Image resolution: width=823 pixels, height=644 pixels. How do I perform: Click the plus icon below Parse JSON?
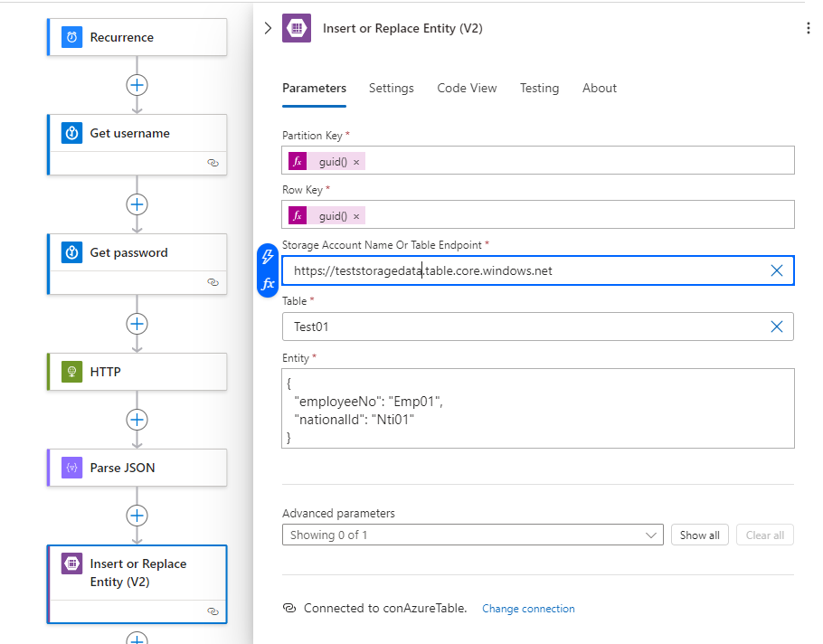tap(137, 516)
